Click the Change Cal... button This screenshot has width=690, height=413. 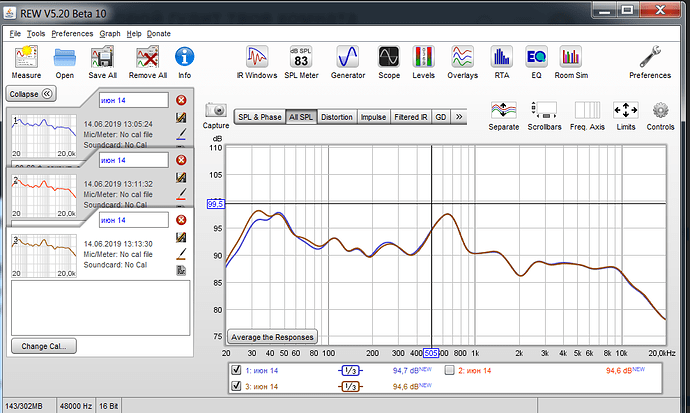[42, 346]
